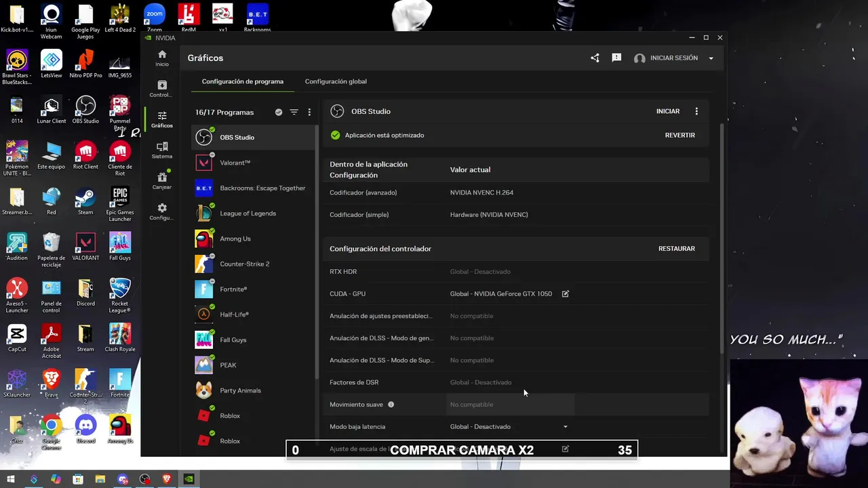This screenshot has width=868, height=488.
Task: Open Configuración gear in NVIDIA sidebar
Action: click(161, 212)
